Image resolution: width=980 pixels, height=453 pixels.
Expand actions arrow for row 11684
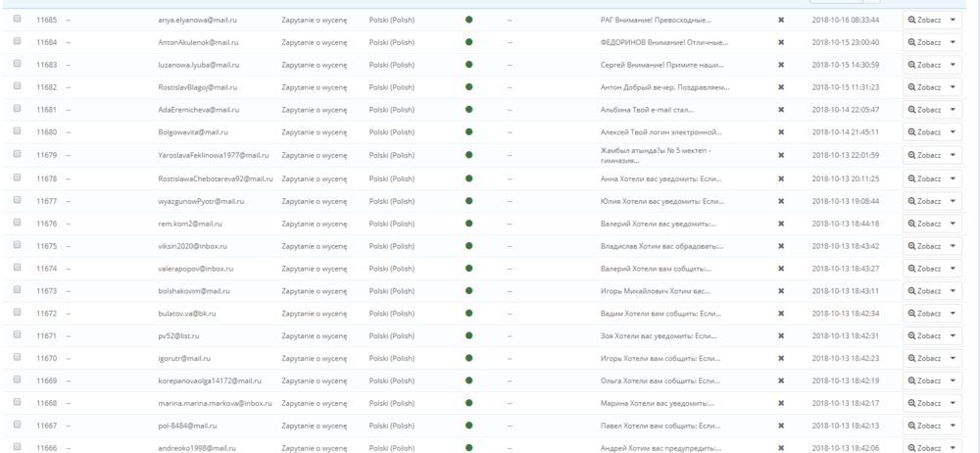(x=954, y=42)
